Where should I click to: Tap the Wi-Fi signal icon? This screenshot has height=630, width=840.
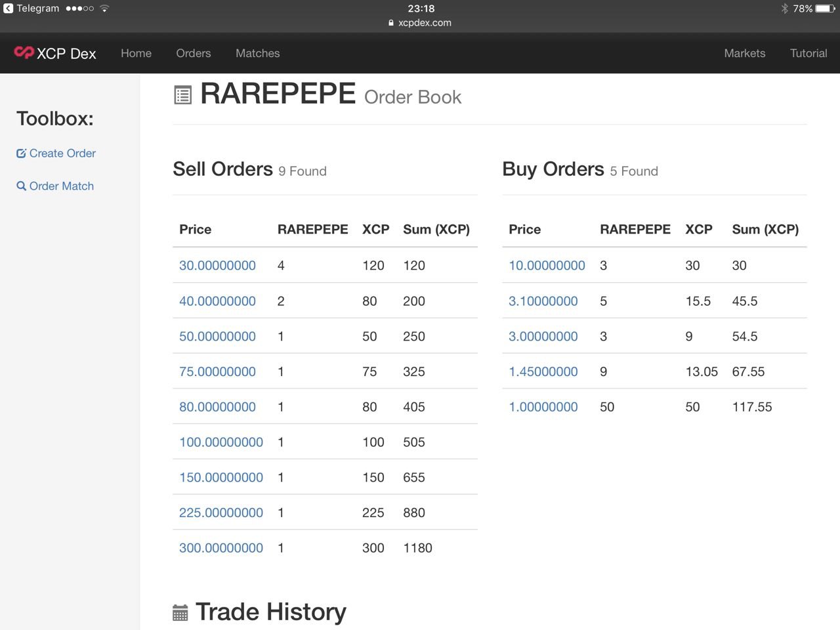tap(104, 9)
